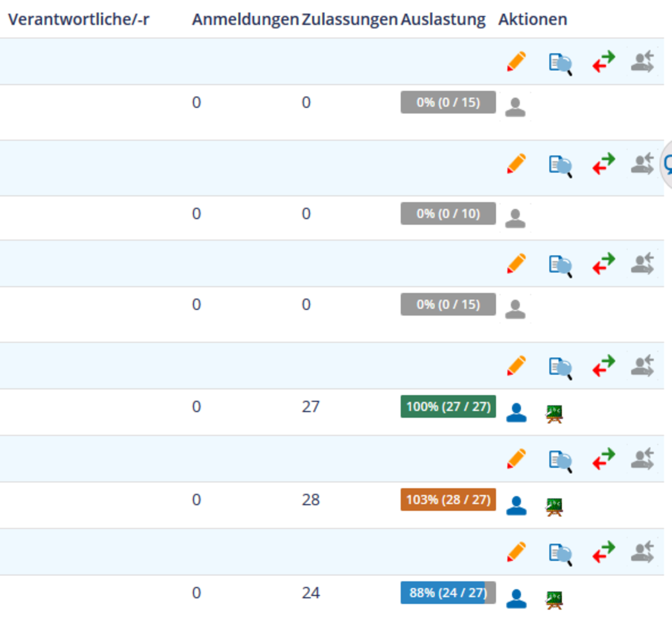Click swap arrows above the 0% (0 / 10) row

pyautogui.click(x=604, y=164)
